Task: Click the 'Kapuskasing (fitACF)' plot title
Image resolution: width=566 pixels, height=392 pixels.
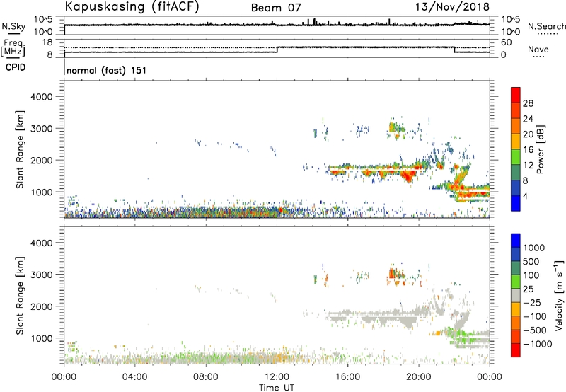Action: click(x=132, y=6)
